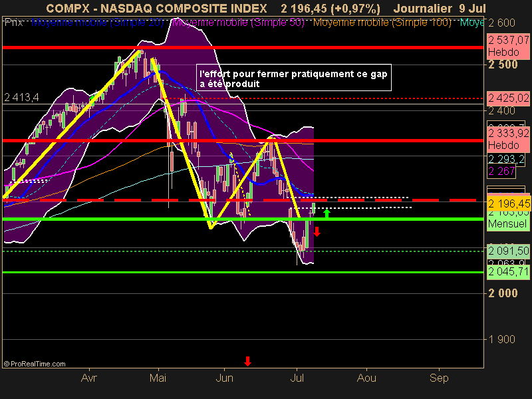Screen dimensions: 532x399
Task: Click the COMPX - NASDAQ COMPOSITE INDEX title
Action: point(156,9)
